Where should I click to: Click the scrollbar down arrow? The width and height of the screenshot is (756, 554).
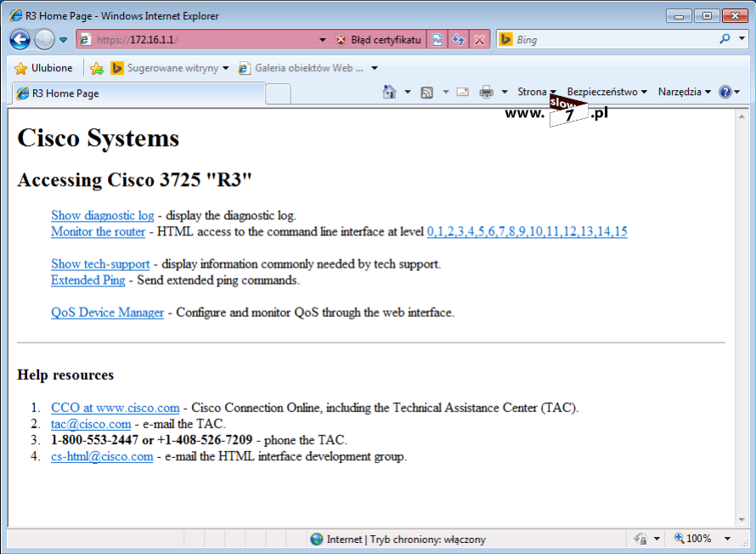click(x=742, y=520)
